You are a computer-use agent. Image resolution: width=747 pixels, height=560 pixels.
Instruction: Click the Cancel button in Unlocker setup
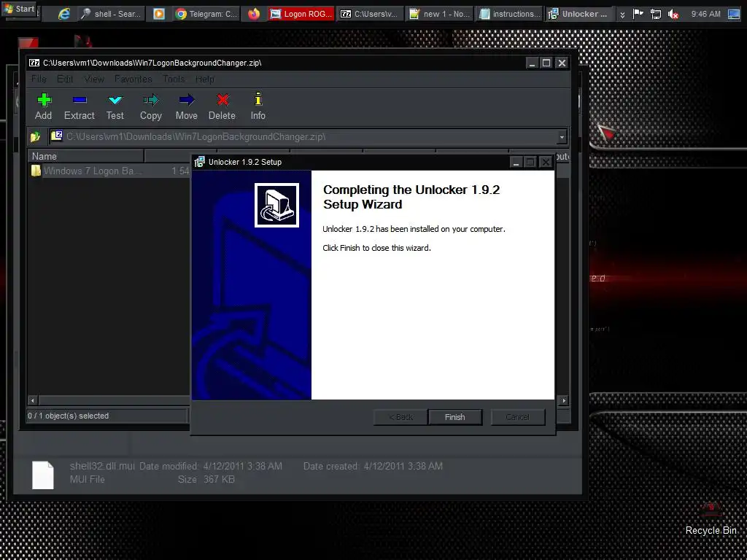[x=518, y=417]
